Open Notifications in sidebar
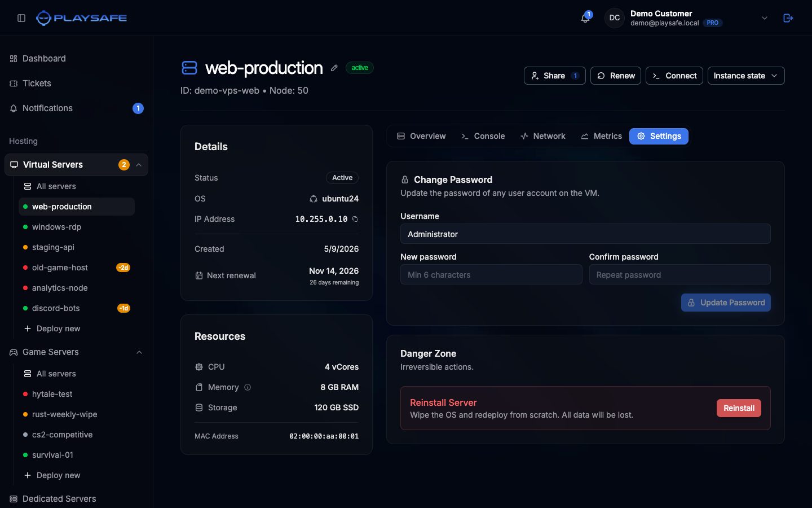The height and width of the screenshot is (508, 812). (x=76, y=108)
